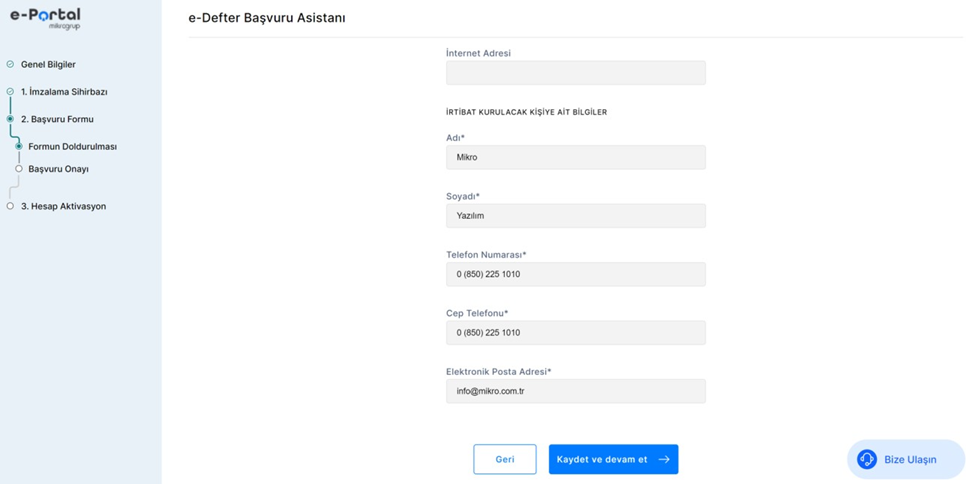Click into the Cep Telefonu field
This screenshot has height=484, width=966.
coord(575,333)
